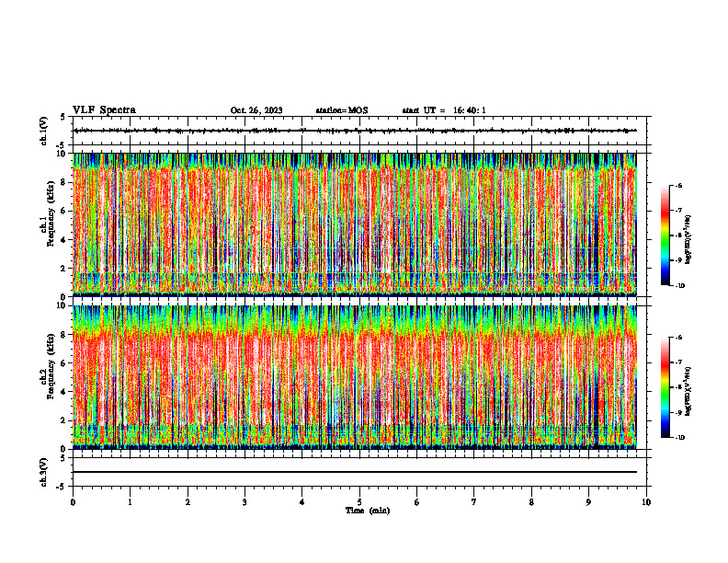The height and width of the screenshot is (563, 728).
Task: Click the "-8" label on ch.1 colorbar
Action: (678, 236)
